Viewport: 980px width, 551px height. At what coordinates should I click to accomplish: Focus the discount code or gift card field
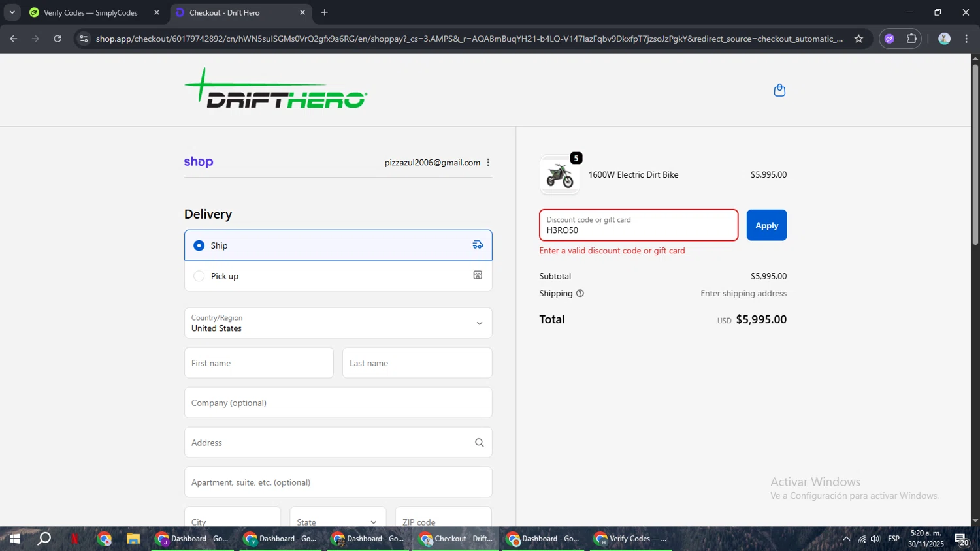(x=638, y=225)
